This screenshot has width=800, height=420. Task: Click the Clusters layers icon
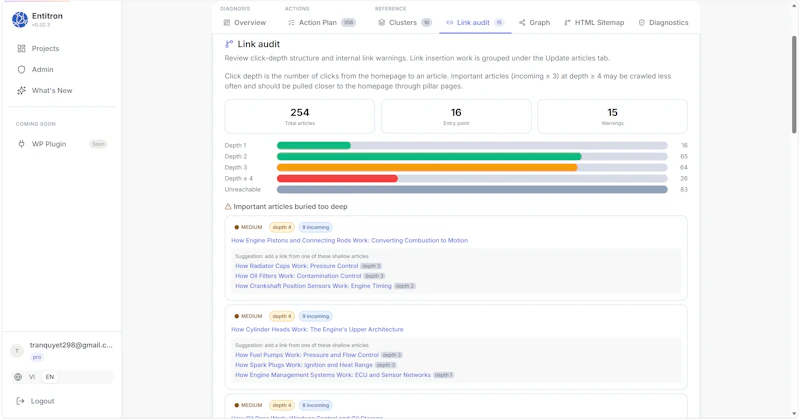[382, 22]
